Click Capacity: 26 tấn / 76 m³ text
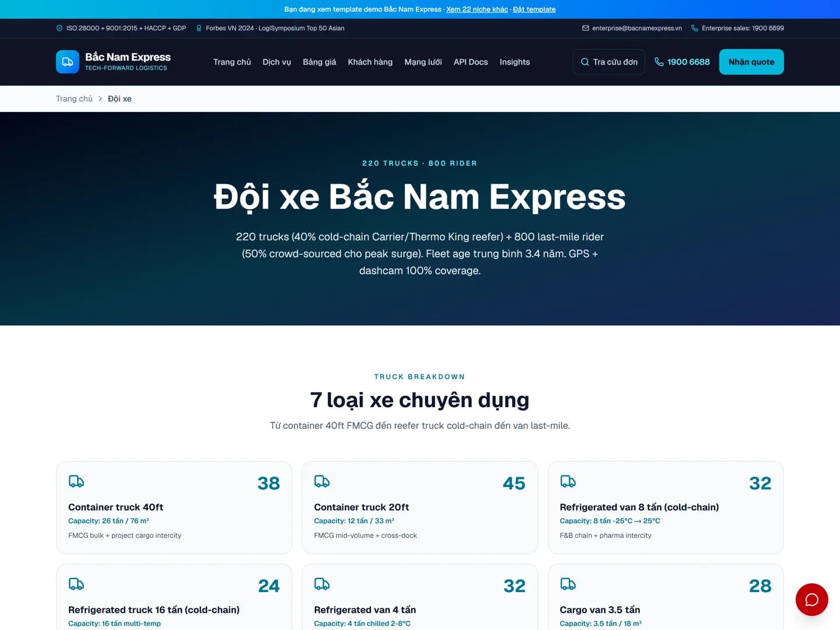 (x=108, y=521)
